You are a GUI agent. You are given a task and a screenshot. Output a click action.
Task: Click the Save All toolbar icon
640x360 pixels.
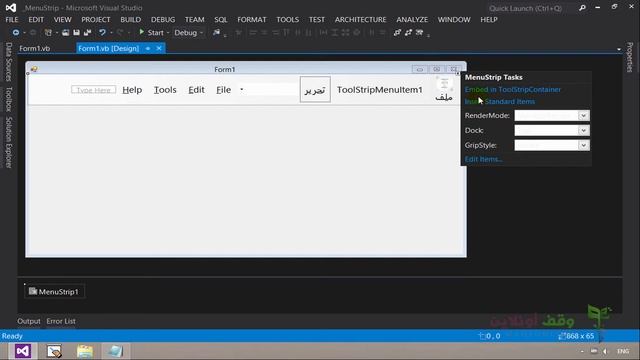coord(87,33)
